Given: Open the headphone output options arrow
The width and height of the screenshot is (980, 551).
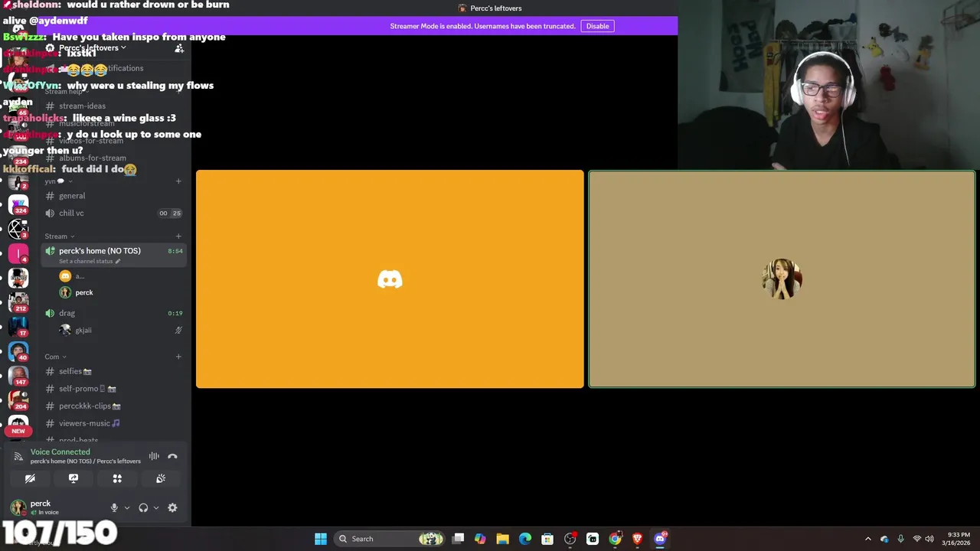Looking at the screenshot, I should coord(156,507).
